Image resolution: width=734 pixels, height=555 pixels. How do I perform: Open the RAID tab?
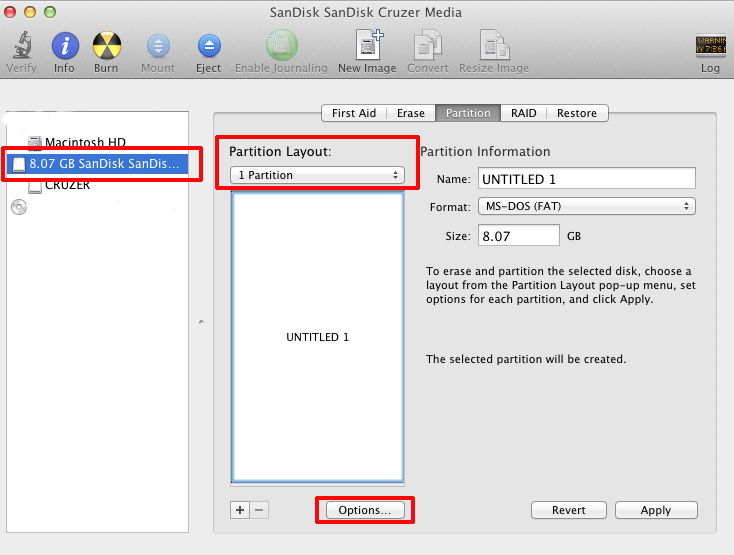click(523, 113)
